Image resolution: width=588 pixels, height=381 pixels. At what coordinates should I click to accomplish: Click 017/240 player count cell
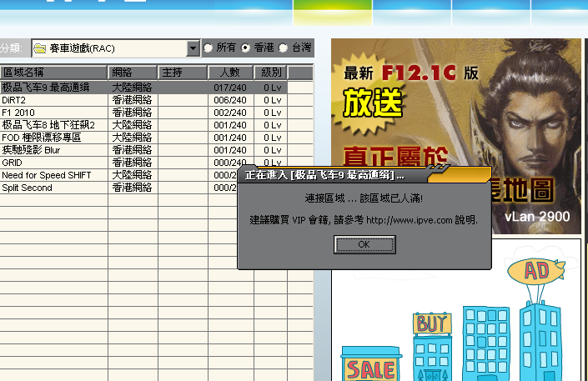tap(230, 88)
